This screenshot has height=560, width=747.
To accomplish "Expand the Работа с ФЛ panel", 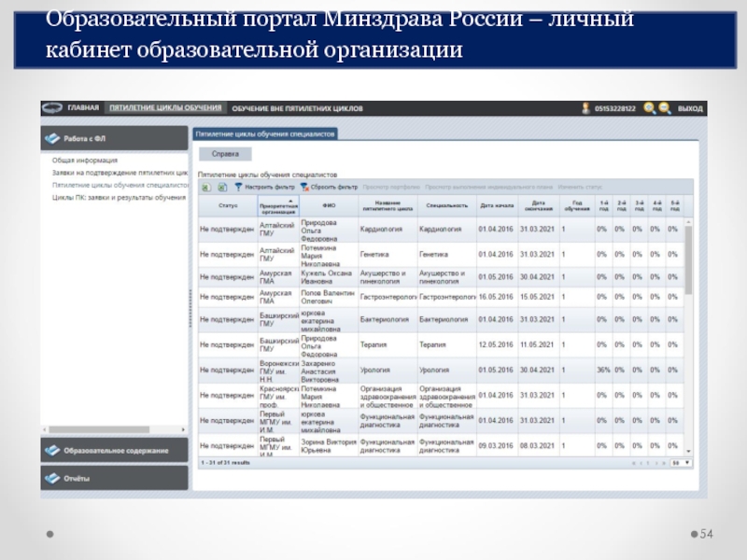I will tap(114, 138).
